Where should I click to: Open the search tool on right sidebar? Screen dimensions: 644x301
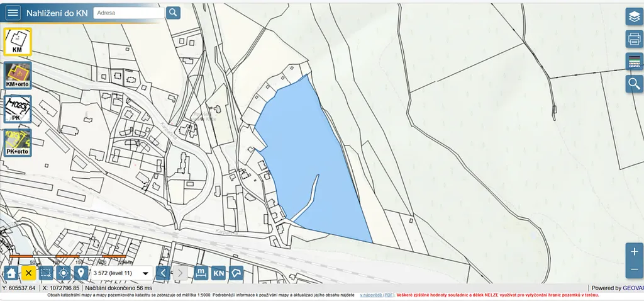pyautogui.click(x=634, y=84)
